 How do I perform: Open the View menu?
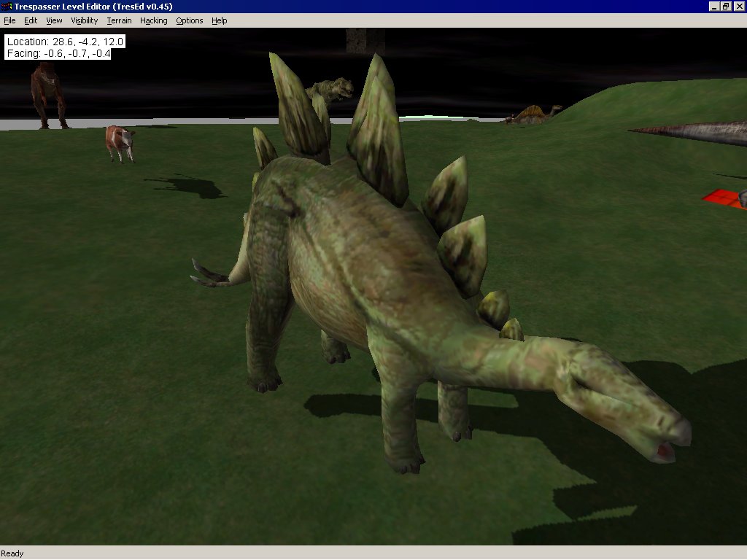(x=54, y=20)
